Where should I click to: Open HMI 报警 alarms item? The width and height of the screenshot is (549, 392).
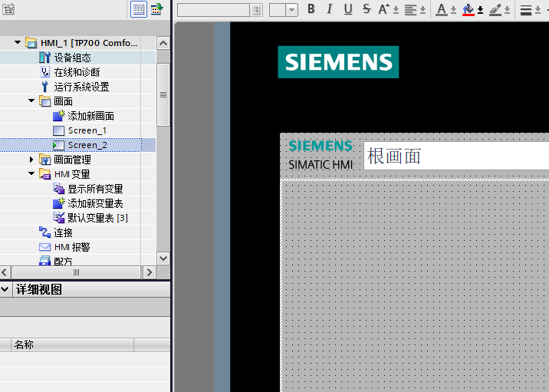(x=72, y=247)
